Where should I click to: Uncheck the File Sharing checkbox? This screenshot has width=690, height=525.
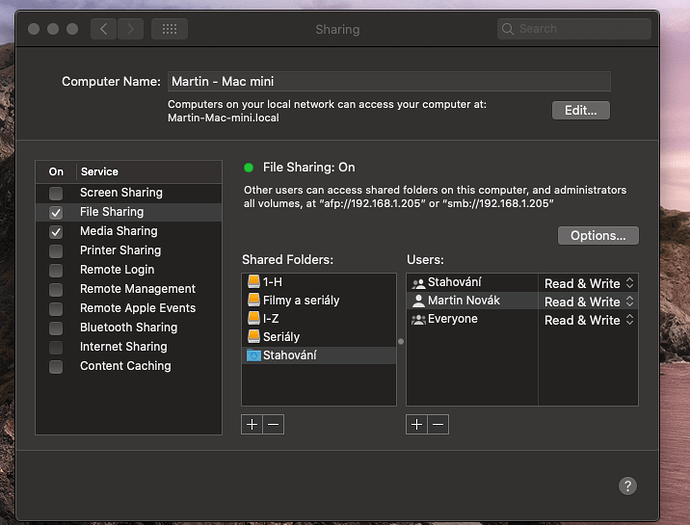[x=56, y=213]
